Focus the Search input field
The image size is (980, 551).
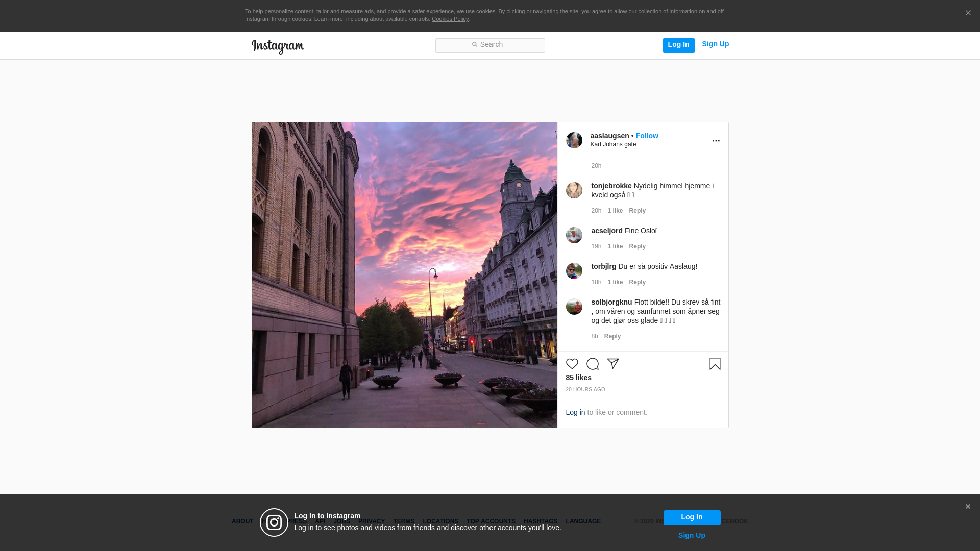click(x=490, y=45)
